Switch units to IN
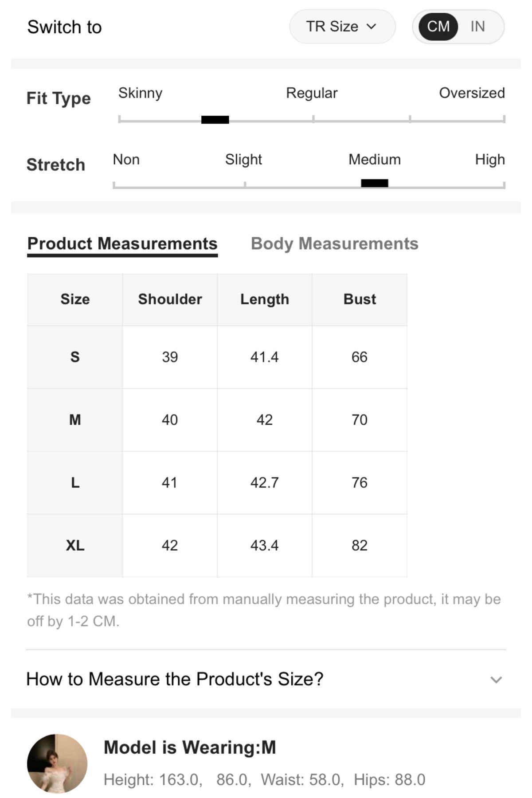 coord(477,27)
